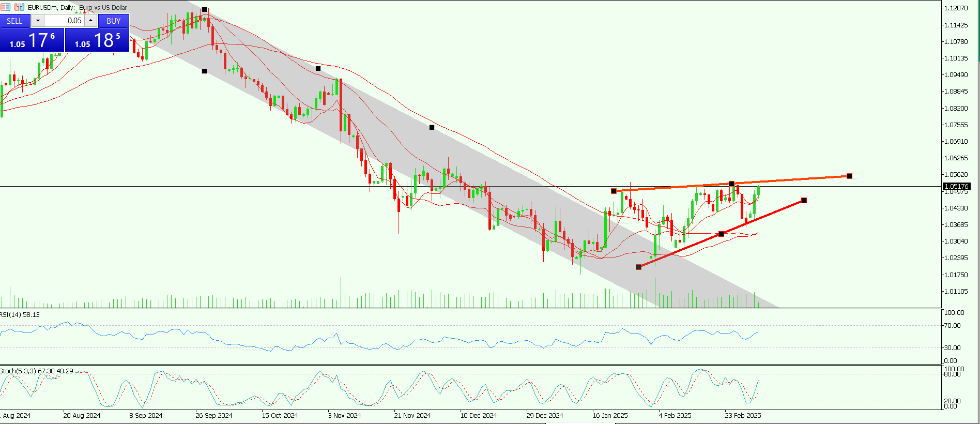
Task: Click the 1.01105 price axis label
Action: pos(956,291)
